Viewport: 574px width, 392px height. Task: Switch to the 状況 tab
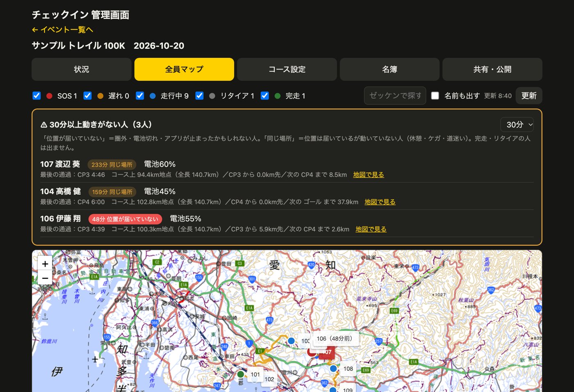(82, 69)
